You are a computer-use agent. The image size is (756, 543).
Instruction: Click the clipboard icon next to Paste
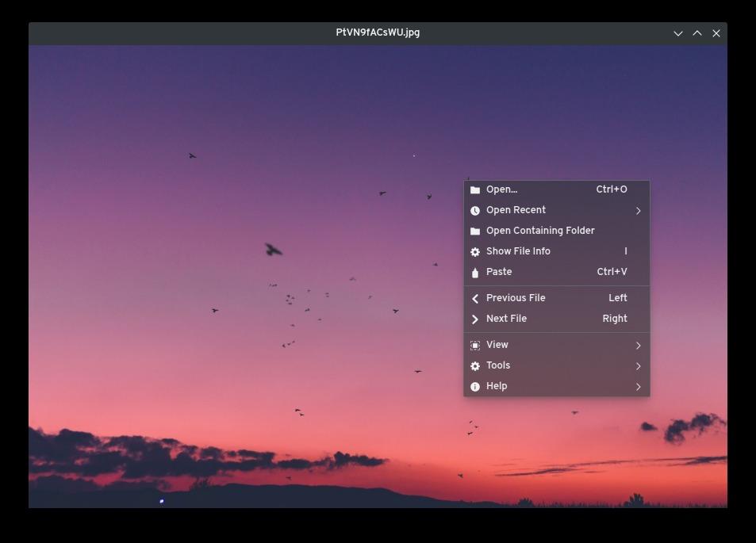click(474, 271)
